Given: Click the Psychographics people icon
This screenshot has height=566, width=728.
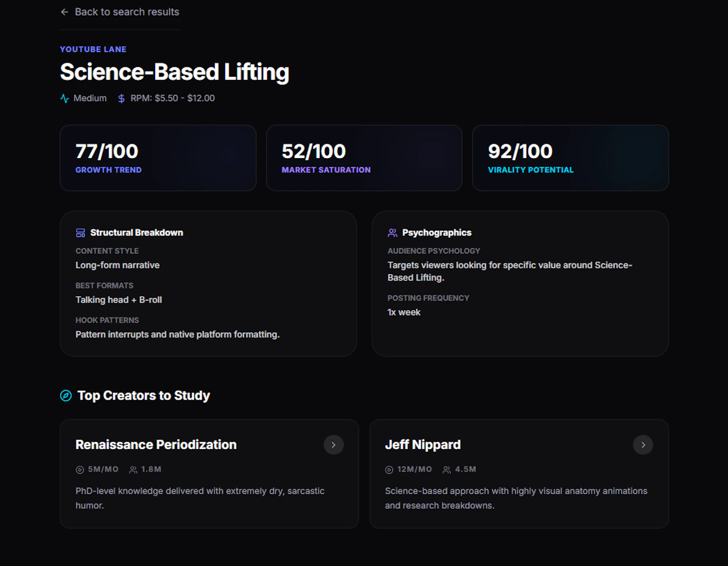Looking at the screenshot, I should [x=392, y=233].
